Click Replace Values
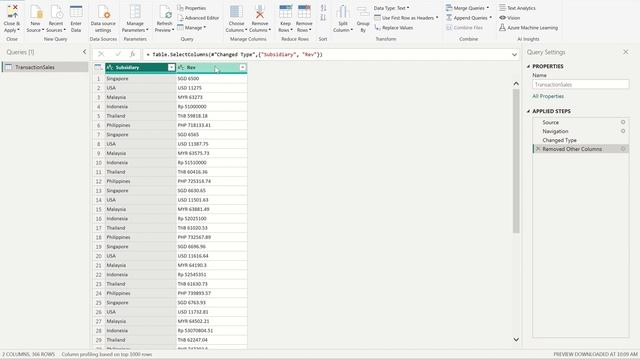The image size is (640, 360). tap(393, 28)
